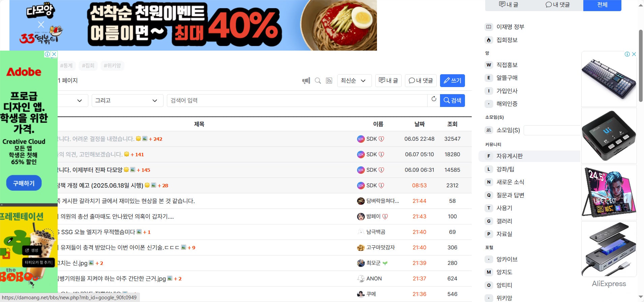Open 앙카이브 portal link

coord(507,259)
